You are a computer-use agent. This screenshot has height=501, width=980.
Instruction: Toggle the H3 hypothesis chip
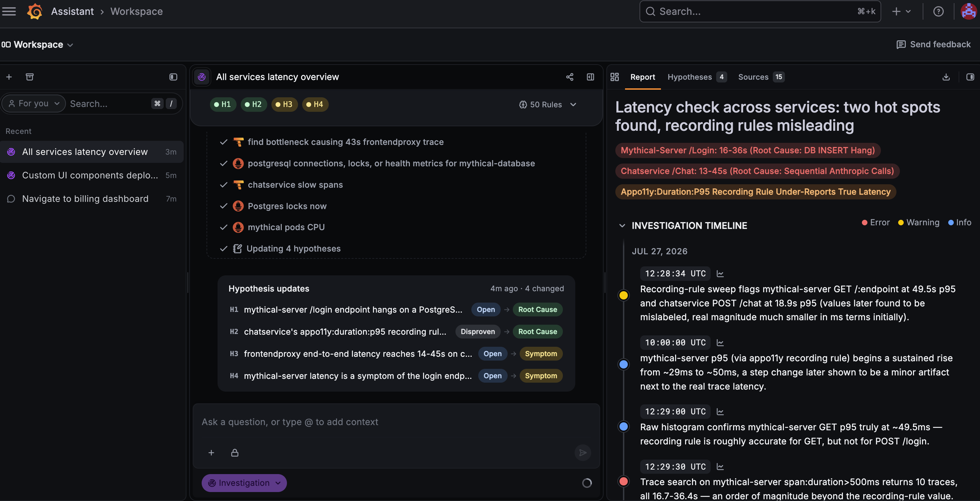pyautogui.click(x=284, y=105)
